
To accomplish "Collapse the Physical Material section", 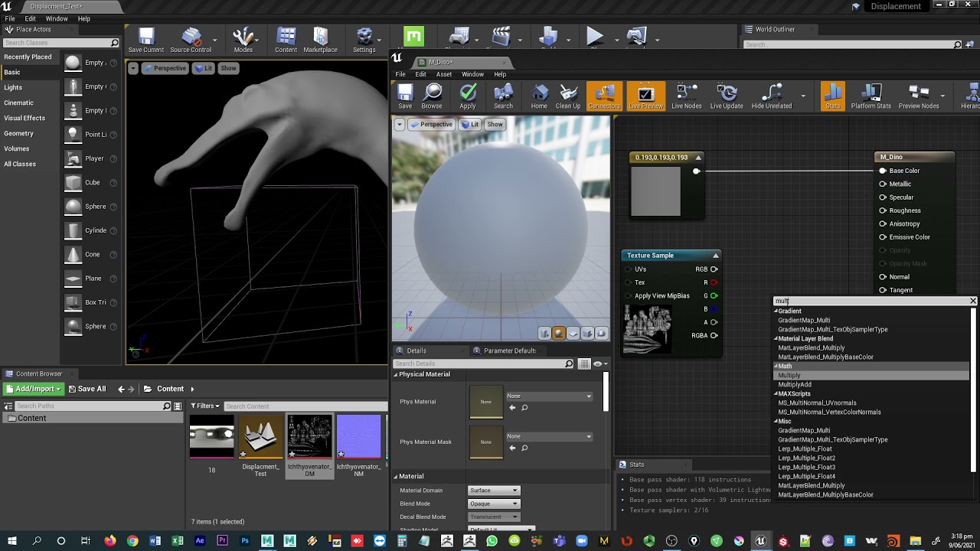I will [397, 374].
